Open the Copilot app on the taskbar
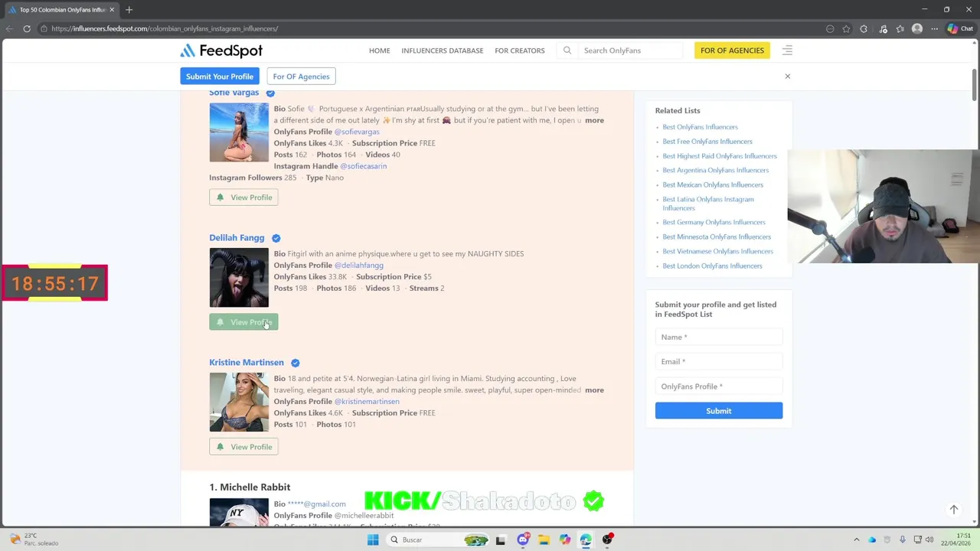980x551 pixels. click(565, 540)
